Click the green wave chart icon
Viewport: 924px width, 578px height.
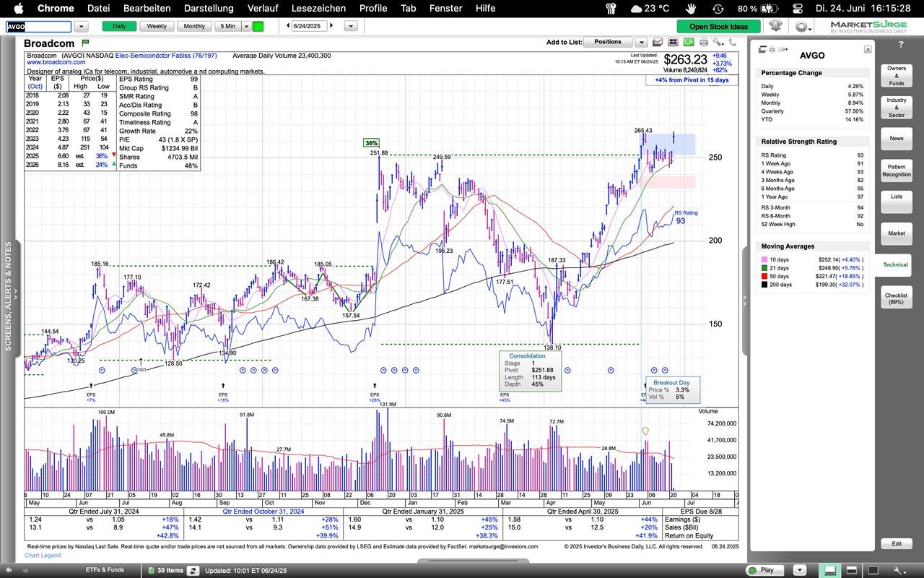point(689,43)
